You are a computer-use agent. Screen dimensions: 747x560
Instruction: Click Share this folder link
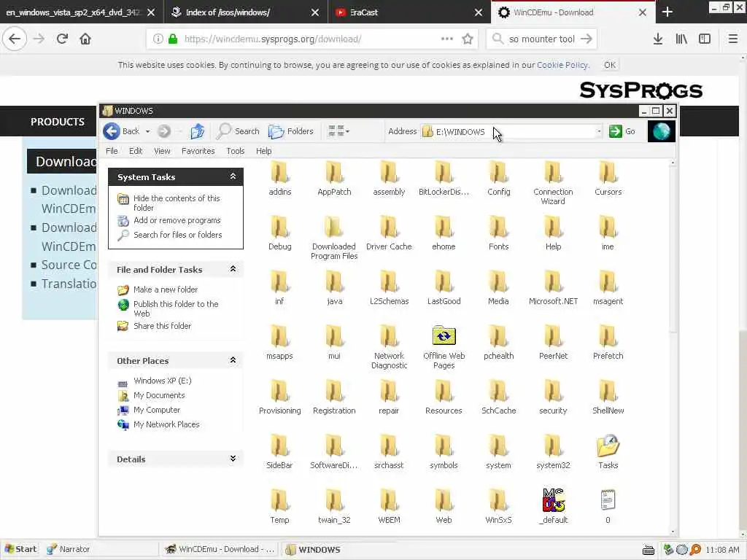point(162,326)
